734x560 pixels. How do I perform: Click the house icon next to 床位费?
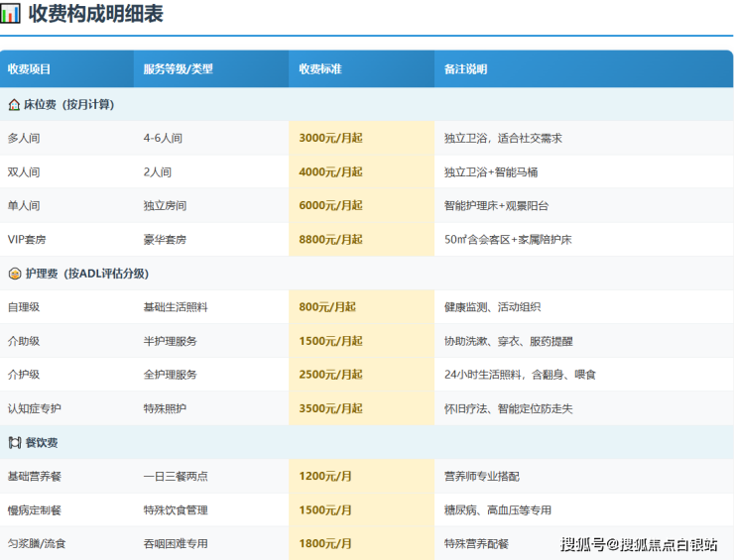15,104
